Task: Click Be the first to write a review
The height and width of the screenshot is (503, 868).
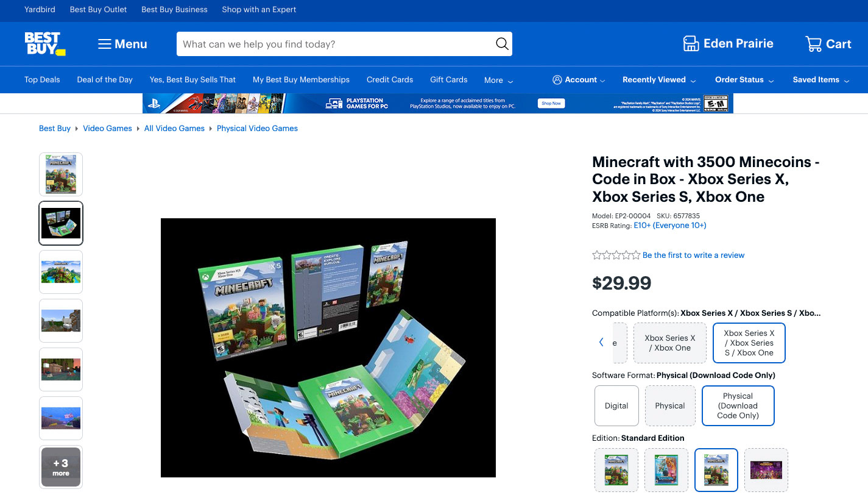Action: tap(693, 255)
